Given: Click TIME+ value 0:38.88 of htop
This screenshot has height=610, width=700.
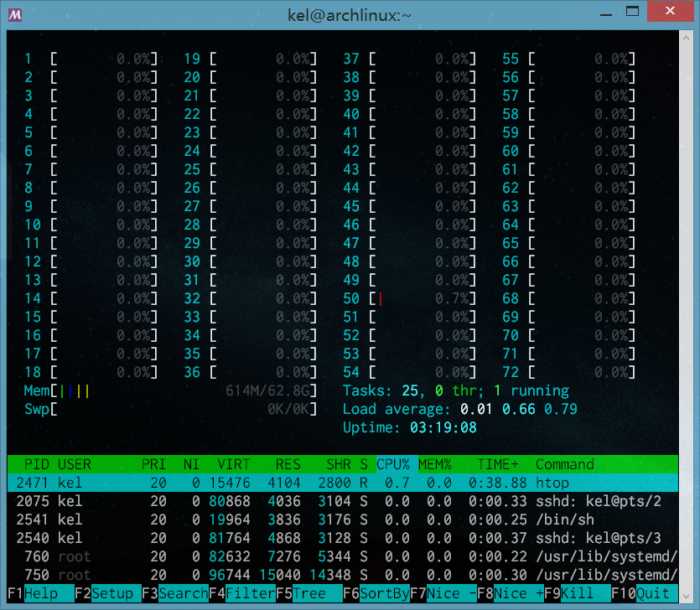Looking at the screenshot, I should pos(498,483).
